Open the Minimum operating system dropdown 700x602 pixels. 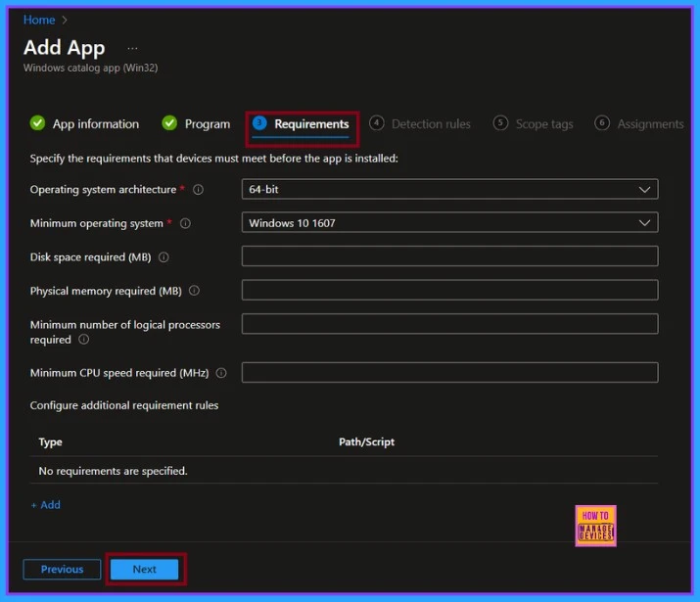[449, 222]
